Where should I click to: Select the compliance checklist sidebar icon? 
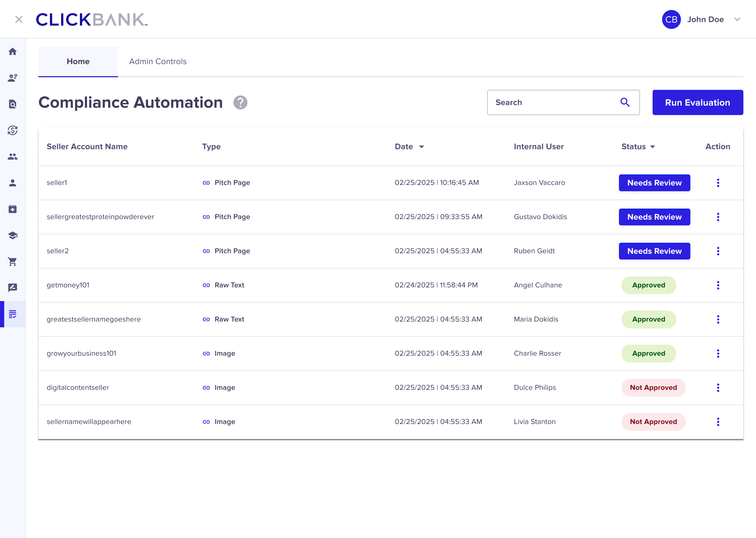(13, 314)
